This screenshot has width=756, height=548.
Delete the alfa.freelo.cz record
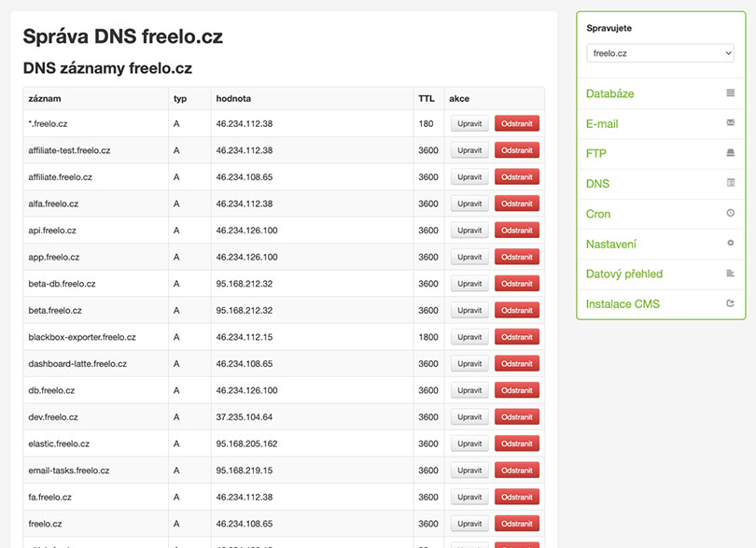coord(517,204)
